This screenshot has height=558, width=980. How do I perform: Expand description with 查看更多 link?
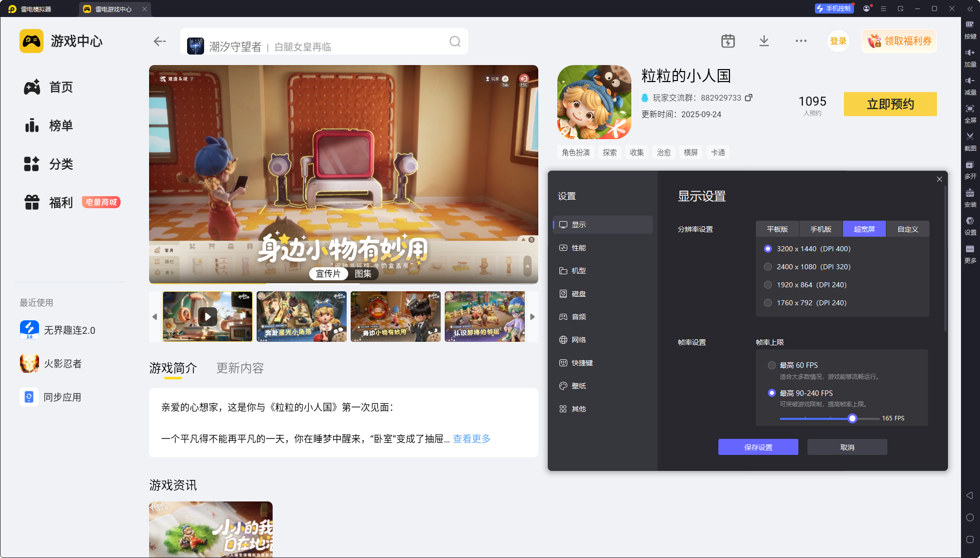(471, 439)
